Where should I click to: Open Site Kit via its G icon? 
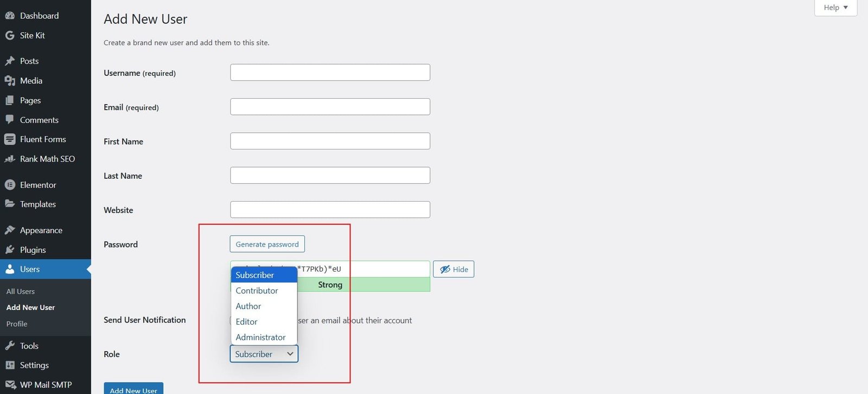pos(10,35)
